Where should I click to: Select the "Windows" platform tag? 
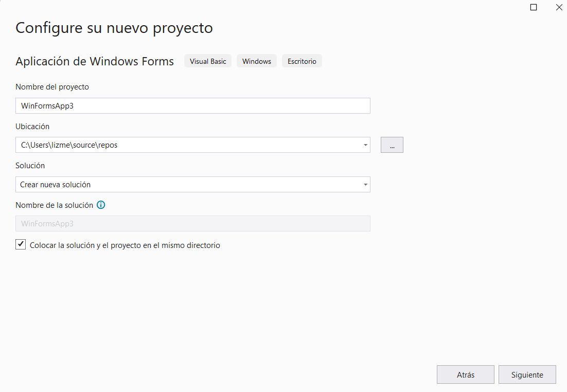256,61
